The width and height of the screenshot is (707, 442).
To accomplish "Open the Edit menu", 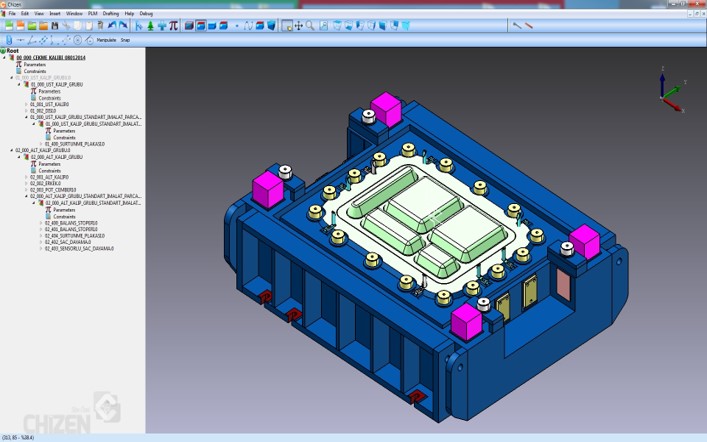I will pos(25,14).
